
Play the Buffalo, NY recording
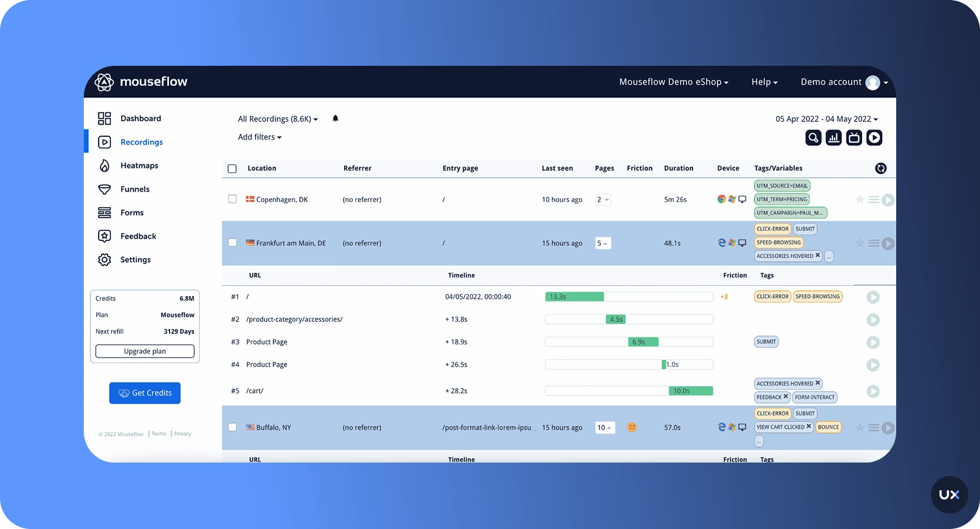coord(888,428)
